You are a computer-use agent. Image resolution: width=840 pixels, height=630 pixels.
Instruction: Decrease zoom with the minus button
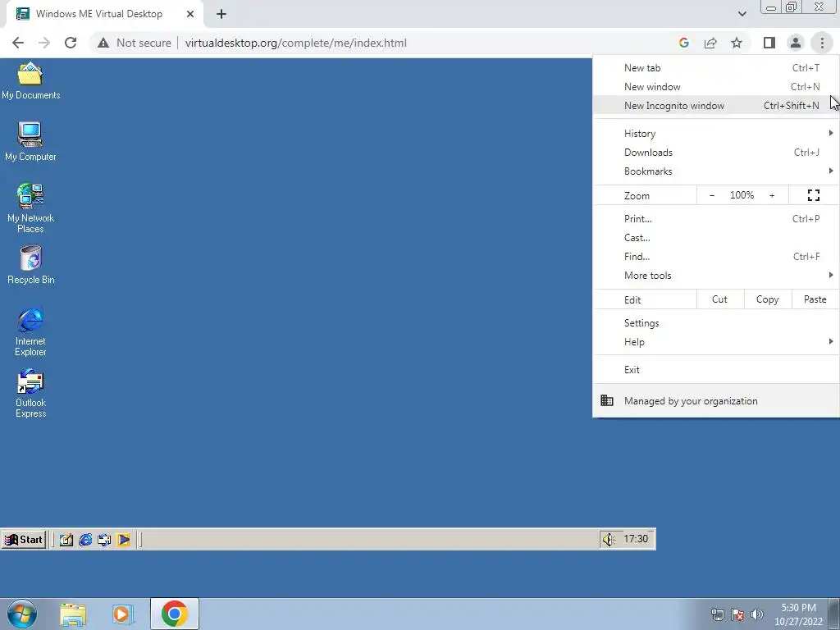(x=712, y=195)
